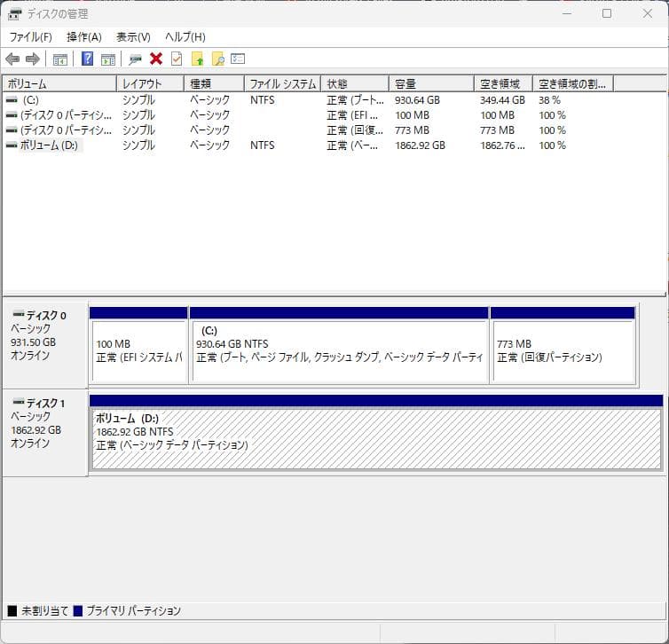Sort by the ボリューム column header
This screenshot has height=644, width=669.
59,83
